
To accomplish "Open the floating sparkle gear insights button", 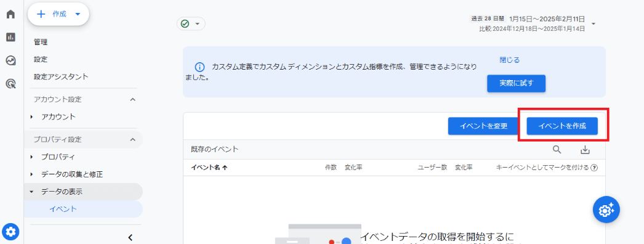I will [x=606, y=209].
